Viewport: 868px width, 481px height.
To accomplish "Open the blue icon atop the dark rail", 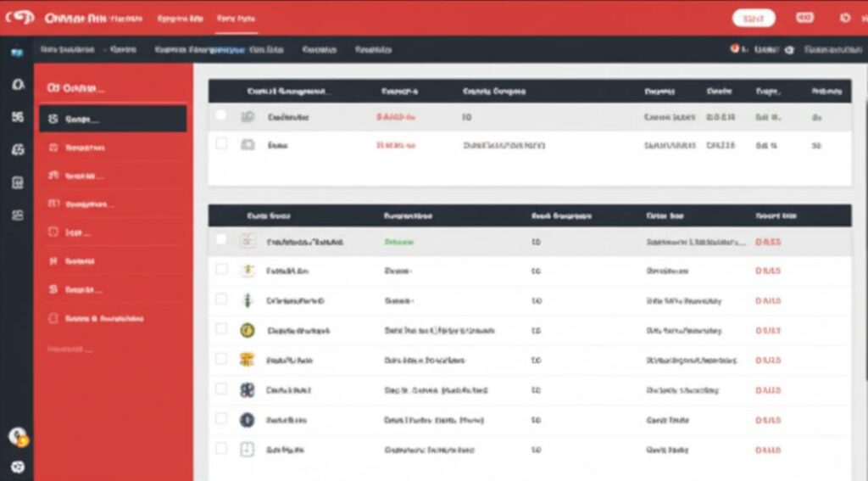I will tap(17, 52).
